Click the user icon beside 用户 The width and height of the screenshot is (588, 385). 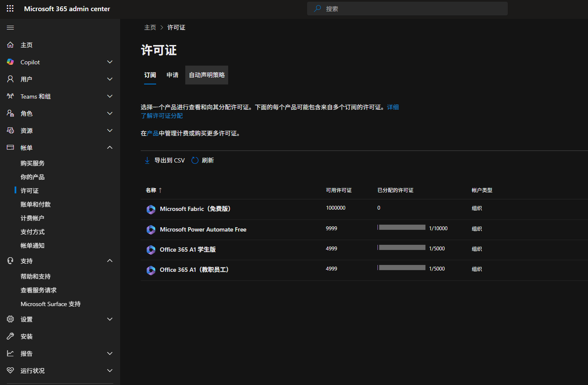[x=10, y=79]
